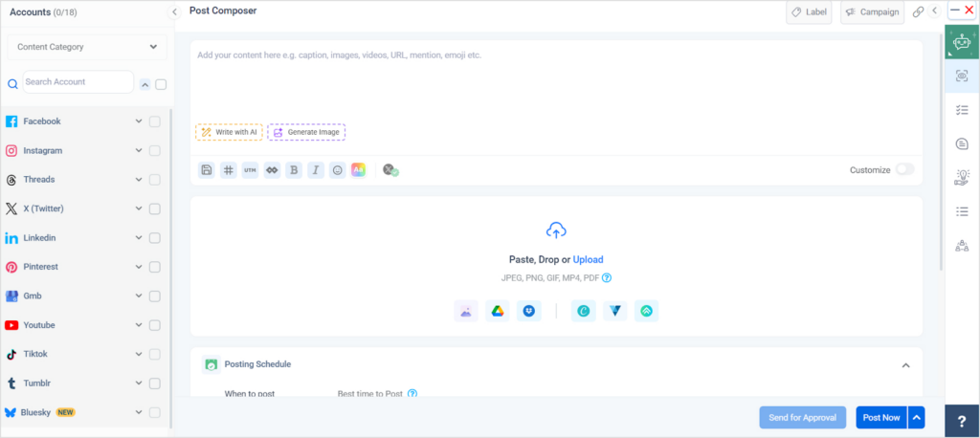Import media from Google Drive
The height and width of the screenshot is (438, 980).
tap(498, 311)
